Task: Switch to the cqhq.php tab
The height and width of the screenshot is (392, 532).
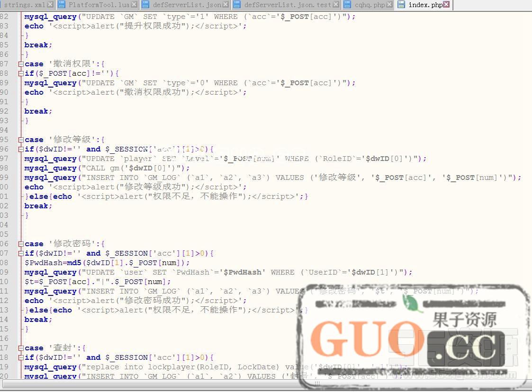Action: 370,5
